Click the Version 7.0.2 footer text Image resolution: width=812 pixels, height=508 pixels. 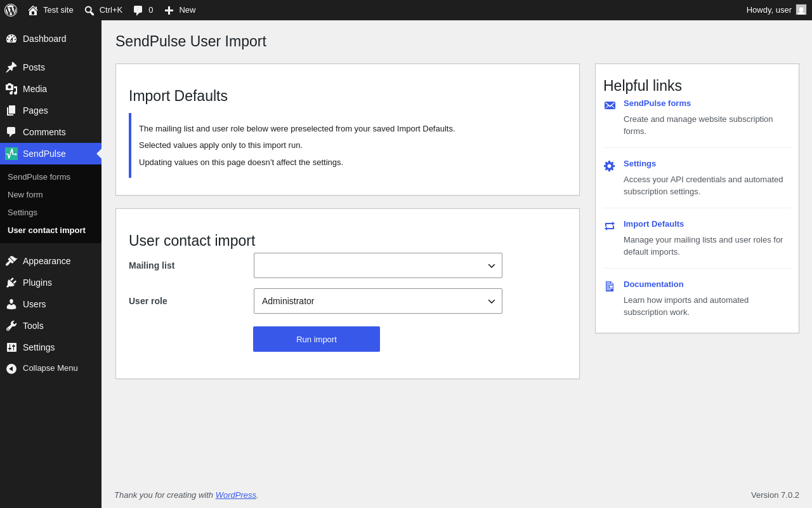coord(775,495)
